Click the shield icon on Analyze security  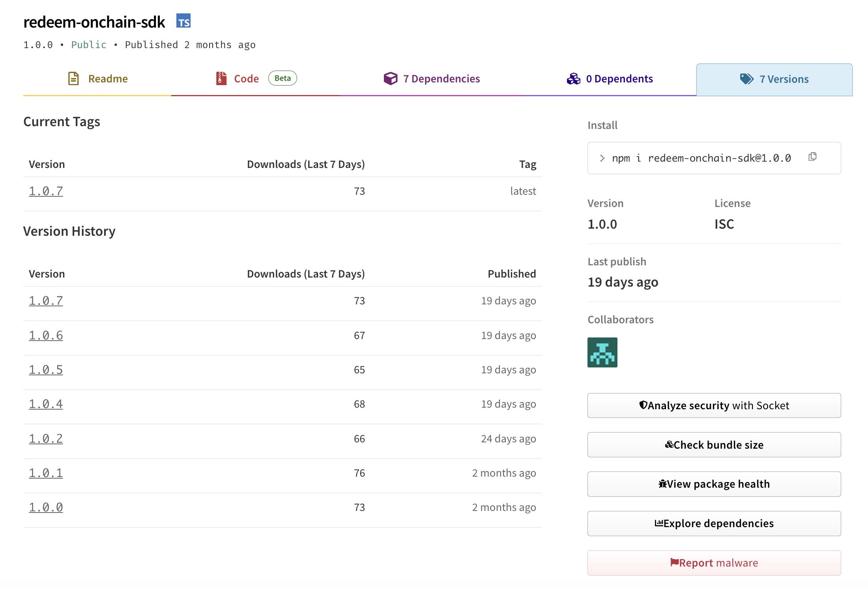click(x=643, y=405)
